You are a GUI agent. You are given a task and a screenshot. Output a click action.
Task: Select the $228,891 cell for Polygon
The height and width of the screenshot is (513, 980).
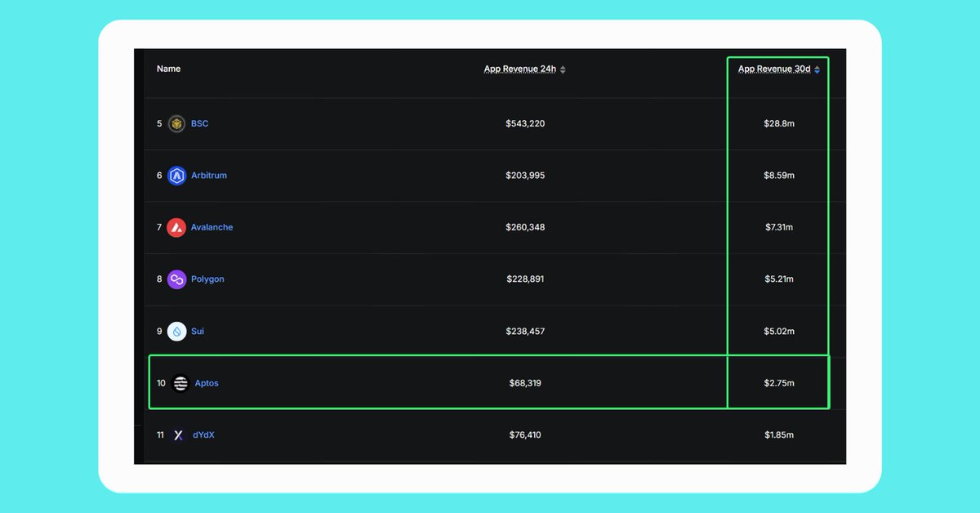[525, 279]
